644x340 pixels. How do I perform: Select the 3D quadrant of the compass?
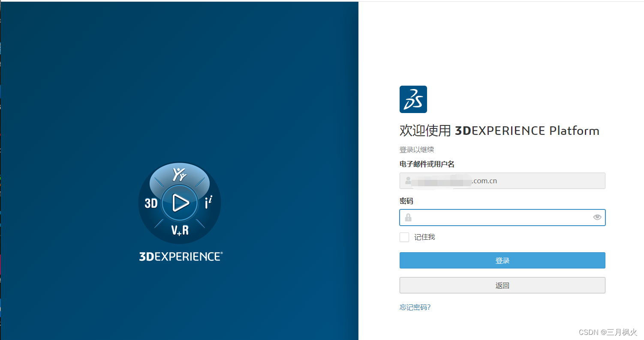coord(151,203)
